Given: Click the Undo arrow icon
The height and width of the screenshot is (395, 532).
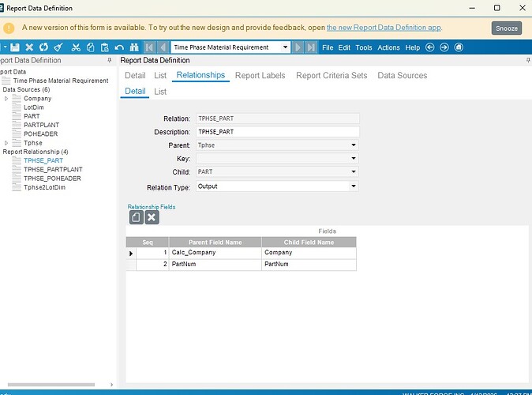Looking at the screenshot, I should (x=119, y=47).
